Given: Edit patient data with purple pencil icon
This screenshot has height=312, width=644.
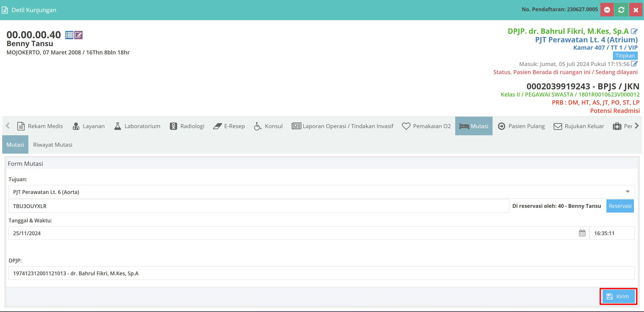Looking at the screenshot, I should [79, 35].
